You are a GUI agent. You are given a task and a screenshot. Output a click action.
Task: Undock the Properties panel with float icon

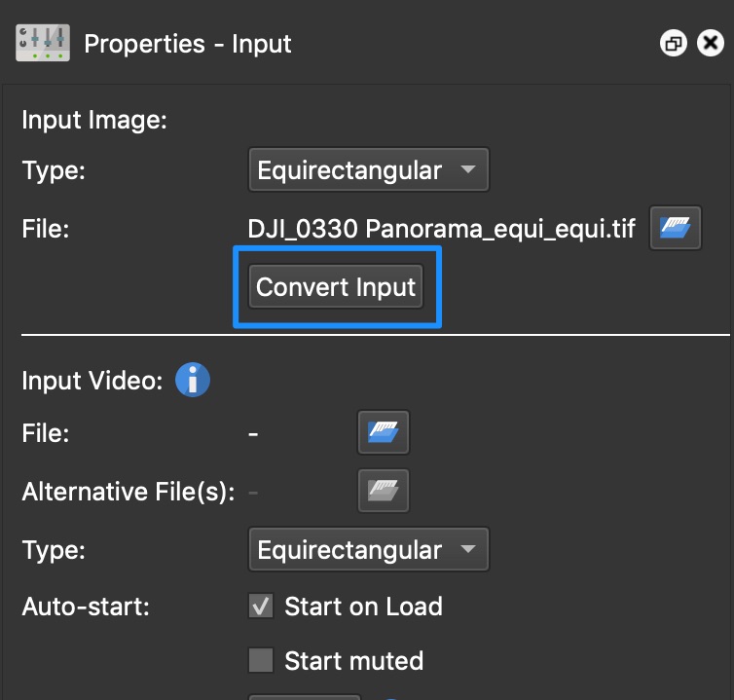(x=673, y=43)
